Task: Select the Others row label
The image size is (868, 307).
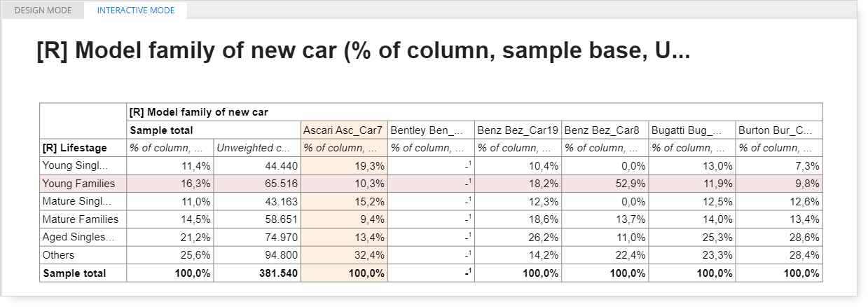Action: pyautogui.click(x=83, y=255)
